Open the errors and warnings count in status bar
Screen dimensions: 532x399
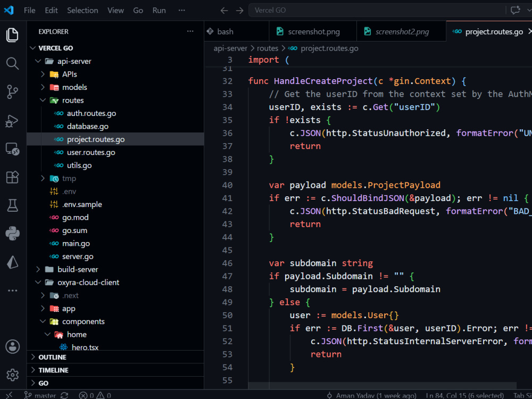point(95,395)
